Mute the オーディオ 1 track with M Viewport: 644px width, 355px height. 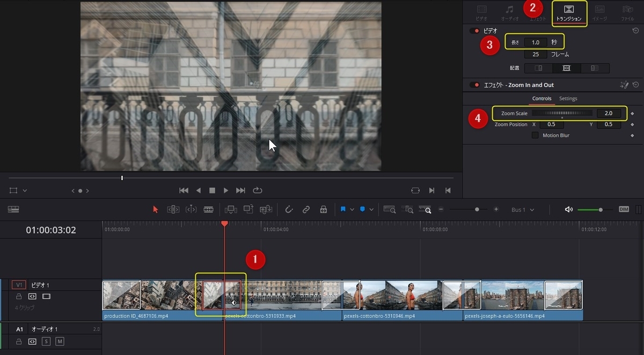60,342
